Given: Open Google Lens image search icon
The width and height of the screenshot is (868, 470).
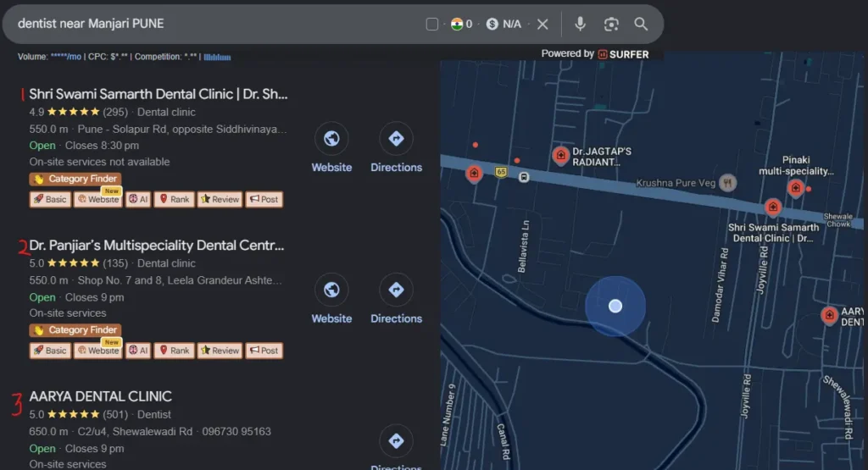Looking at the screenshot, I should tap(611, 24).
